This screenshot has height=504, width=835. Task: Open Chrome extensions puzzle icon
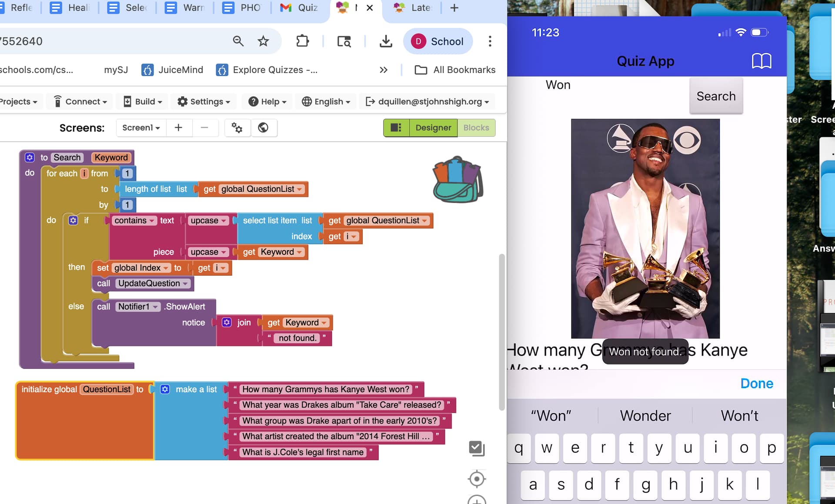[x=302, y=41]
